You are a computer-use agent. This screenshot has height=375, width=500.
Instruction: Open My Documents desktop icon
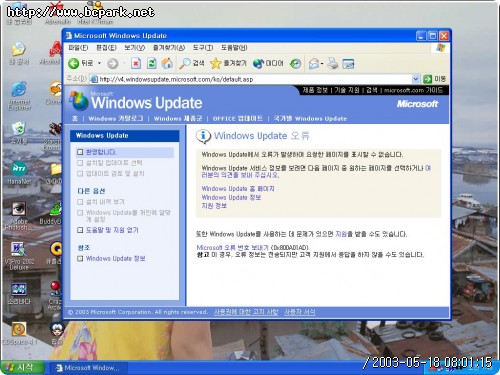pyautogui.click(x=18, y=53)
